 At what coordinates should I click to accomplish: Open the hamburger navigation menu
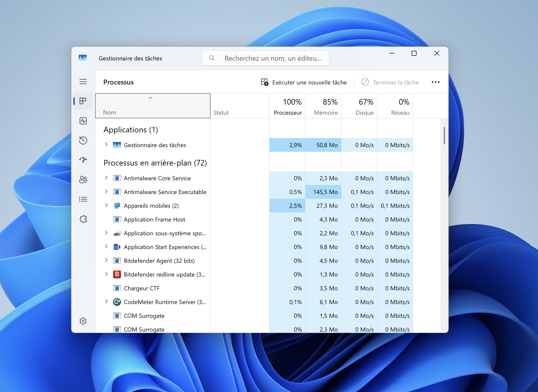tap(83, 82)
